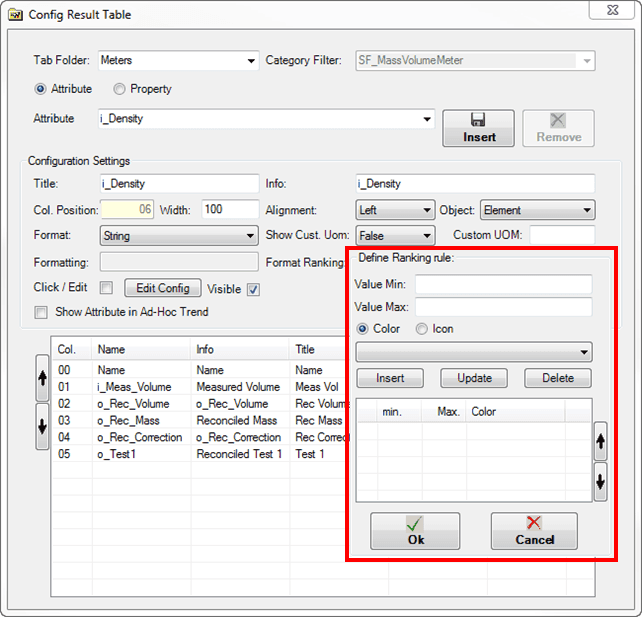This screenshot has height=617, width=642.
Task: Click the Value Max field
Action: [x=504, y=307]
